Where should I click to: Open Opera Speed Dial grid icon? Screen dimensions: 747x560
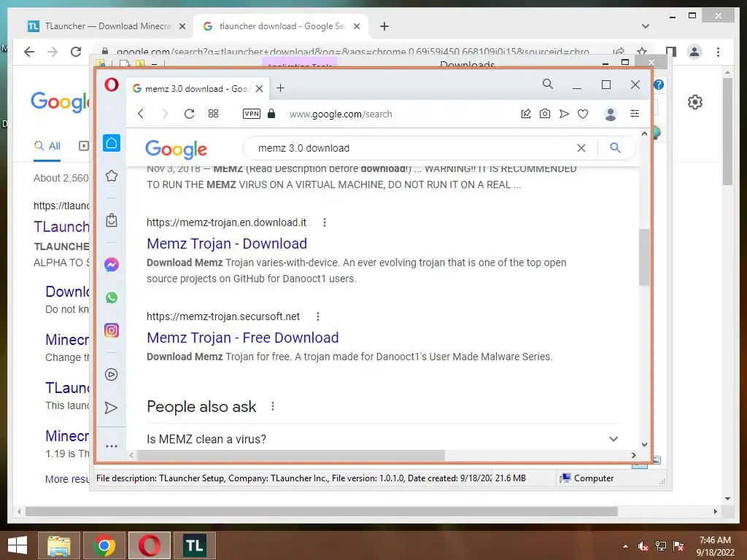point(214,113)
